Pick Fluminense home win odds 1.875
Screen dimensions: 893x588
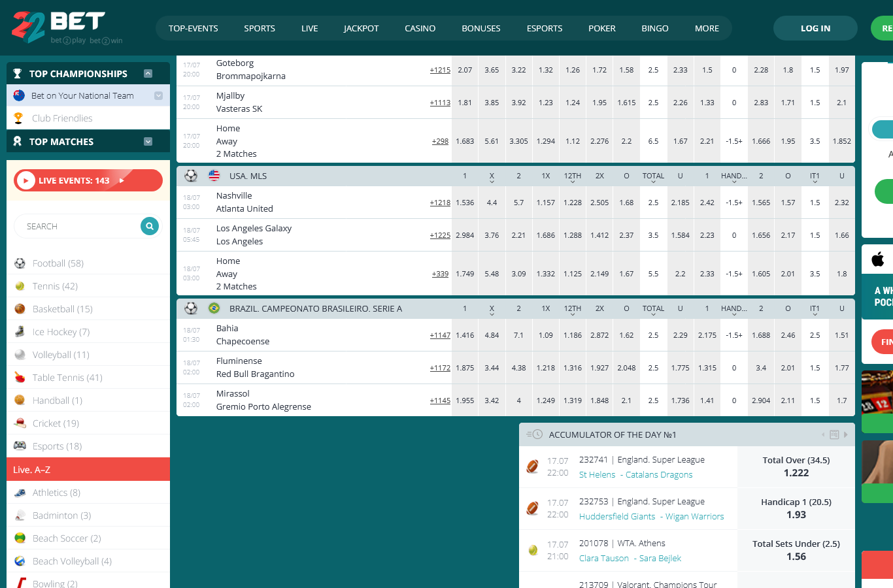tap(465, 368)
